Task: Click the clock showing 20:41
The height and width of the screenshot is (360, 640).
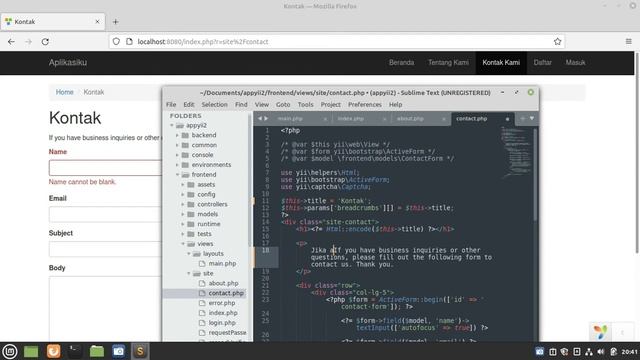Action: click(x=629, y=351)
